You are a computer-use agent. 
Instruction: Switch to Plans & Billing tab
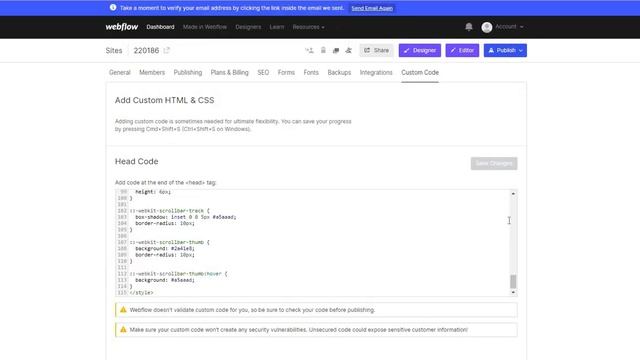point(229,72)
